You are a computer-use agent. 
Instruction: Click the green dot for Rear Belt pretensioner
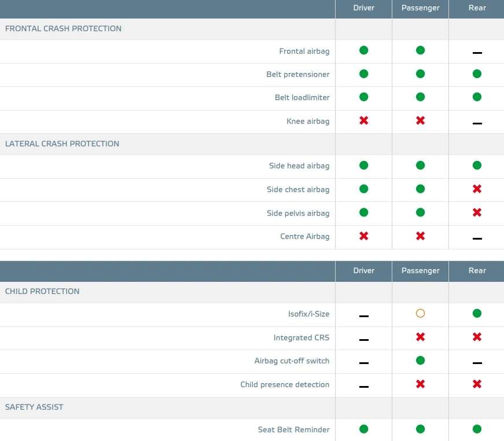(x=477, y=73)
